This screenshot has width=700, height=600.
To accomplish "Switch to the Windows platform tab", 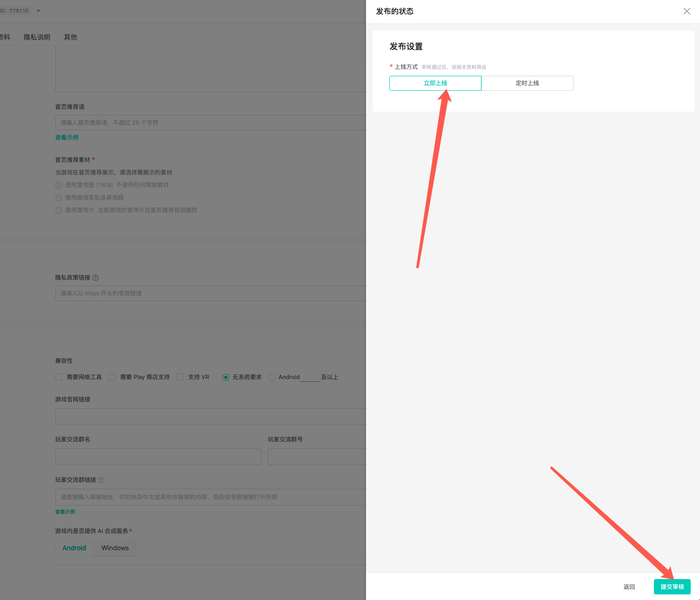I will click(x=115, y=548).
